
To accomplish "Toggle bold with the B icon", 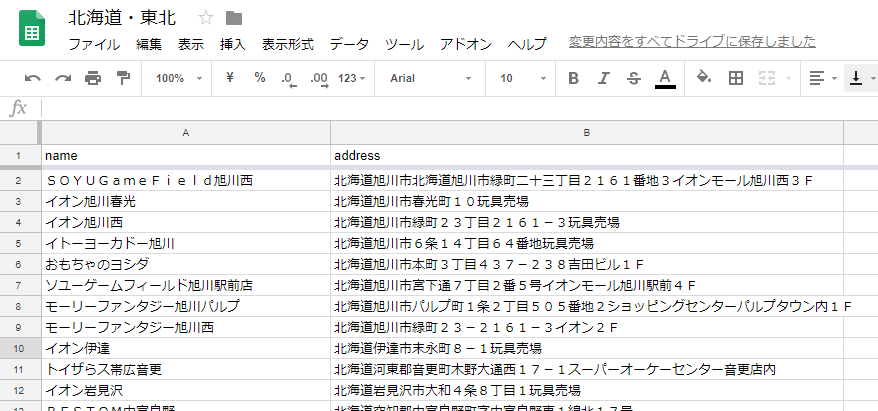I will [x=573, y=78].
